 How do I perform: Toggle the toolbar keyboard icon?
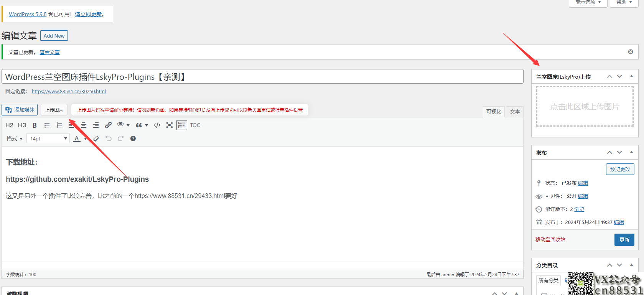[182, 125]
